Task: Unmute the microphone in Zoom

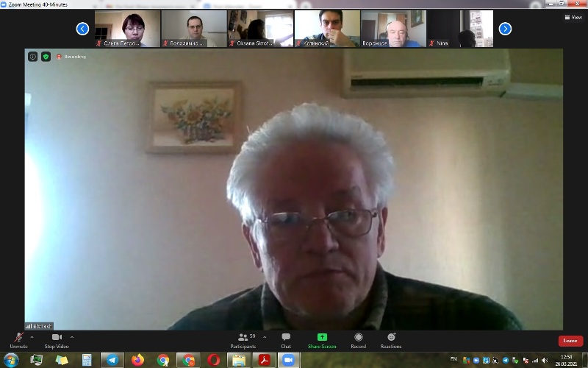Action: click(x=19, y=341)
